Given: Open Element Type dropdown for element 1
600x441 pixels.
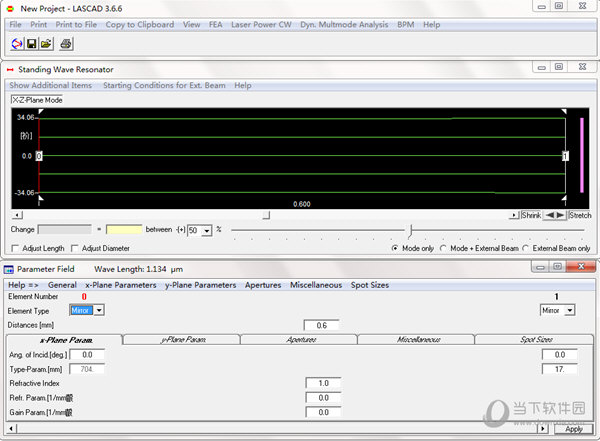Looking at the screenshot, I should click(570, 310).
